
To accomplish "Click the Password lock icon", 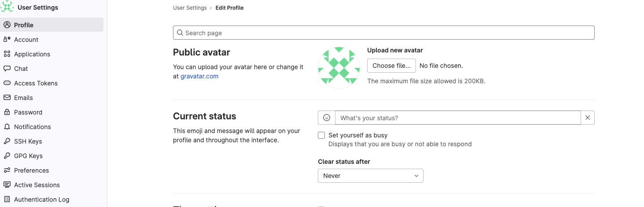I will point(7,112).
